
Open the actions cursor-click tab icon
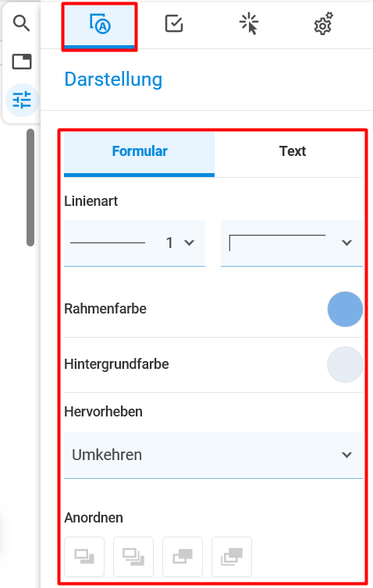click(249, 24)
